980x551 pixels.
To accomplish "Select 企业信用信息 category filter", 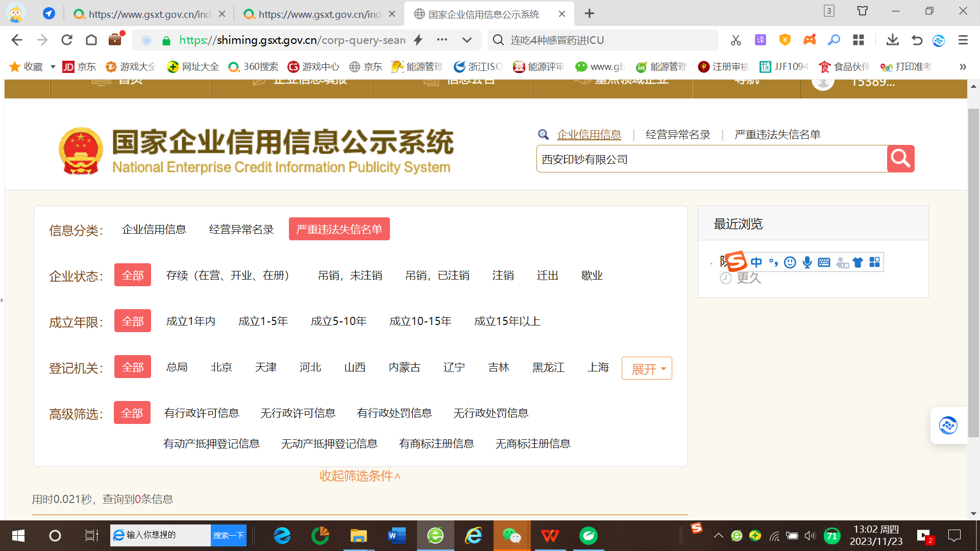I will click(x=154, y=229).
